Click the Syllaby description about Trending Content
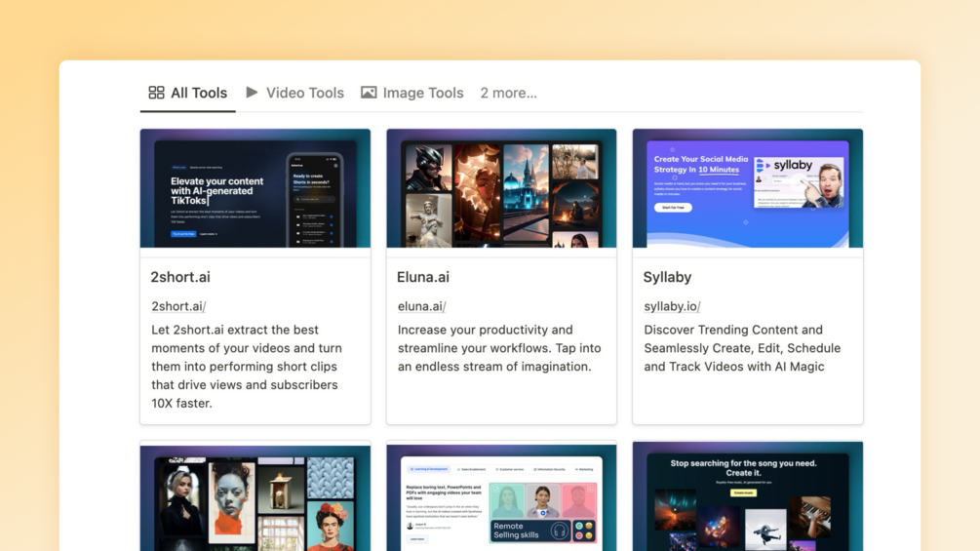 (x=742, y=348)
